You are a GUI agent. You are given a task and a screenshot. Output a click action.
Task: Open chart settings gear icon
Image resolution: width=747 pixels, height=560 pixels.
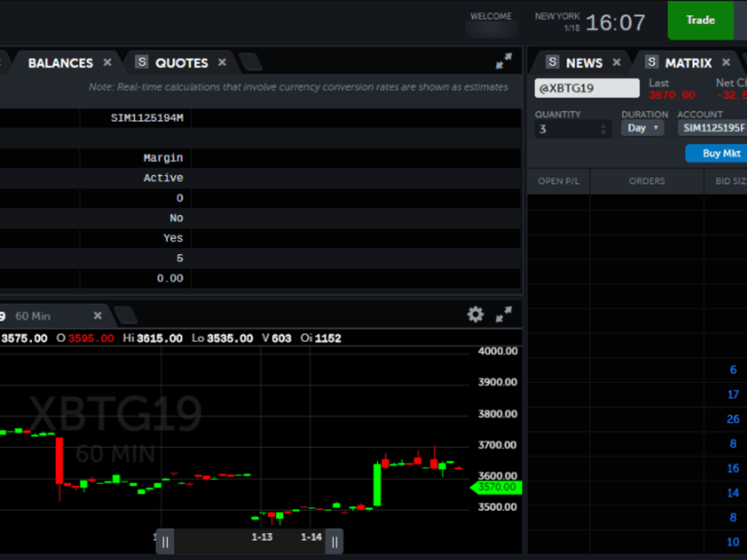(475, 314)
